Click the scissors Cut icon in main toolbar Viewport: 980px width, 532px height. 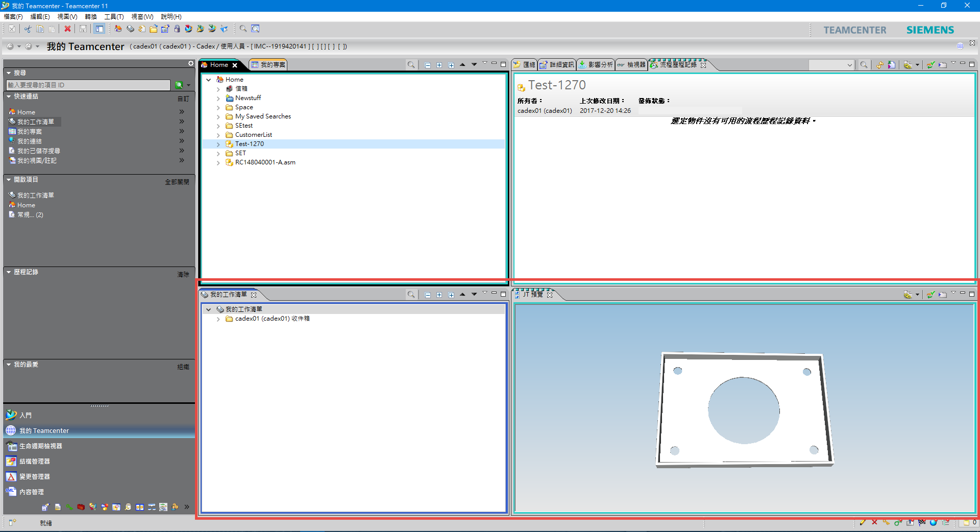point(28,29)
